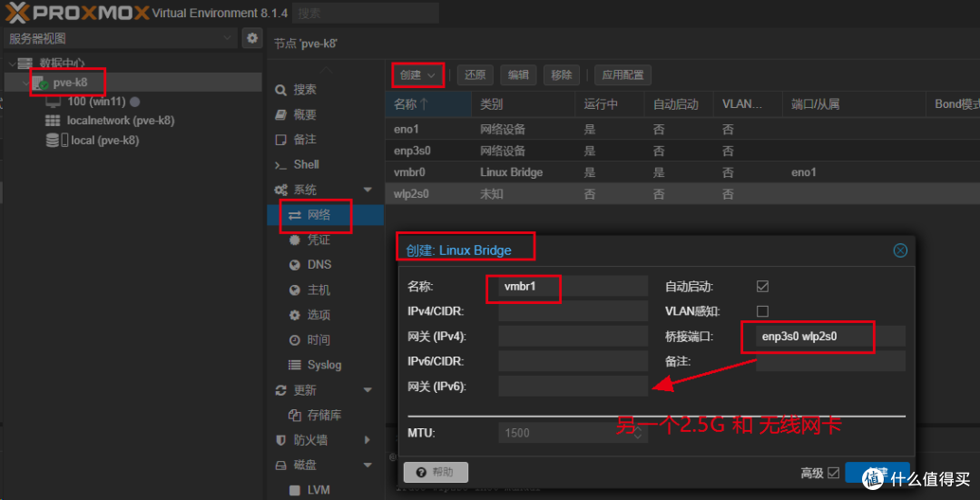Select the wlp2s0 row
The width and height of the screenshot is (980, 500).
[x=682, y=194]
